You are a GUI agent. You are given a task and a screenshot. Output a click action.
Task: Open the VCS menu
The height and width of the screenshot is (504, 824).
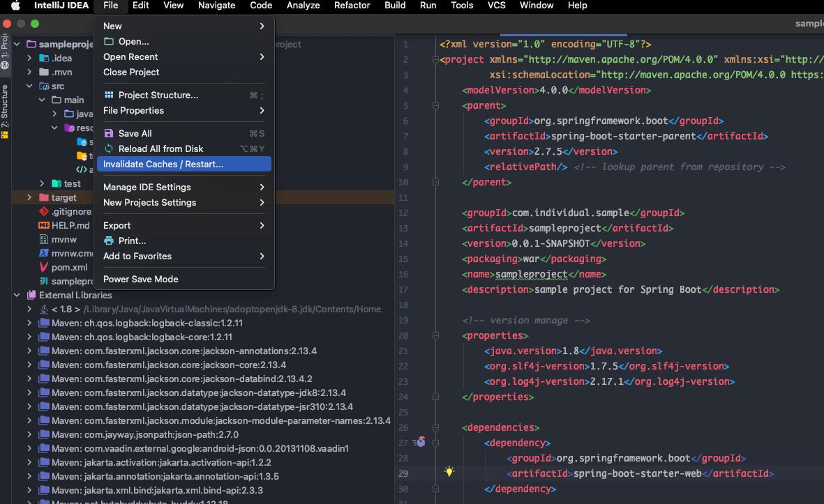(x=497, y=6)
